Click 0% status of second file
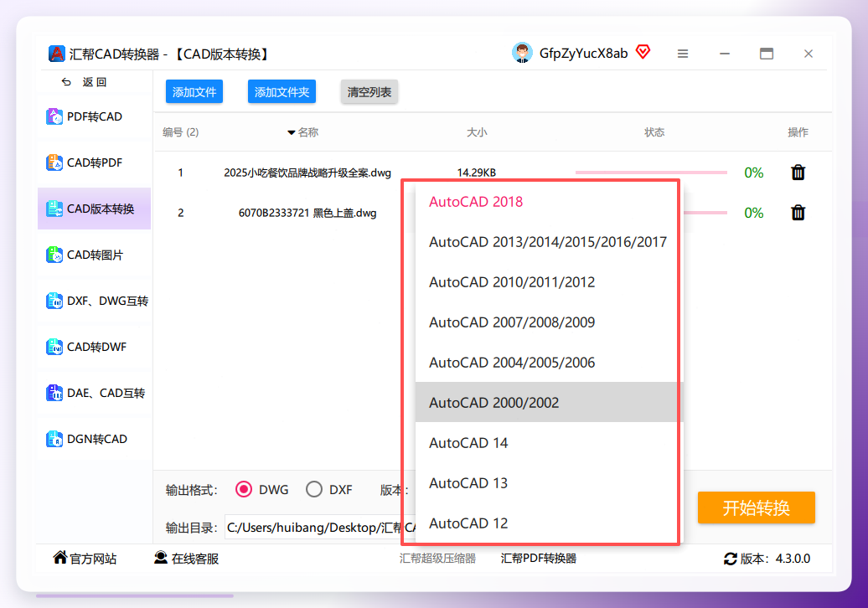The width and height of the screenshot is (868, 608). click(753, 213)
